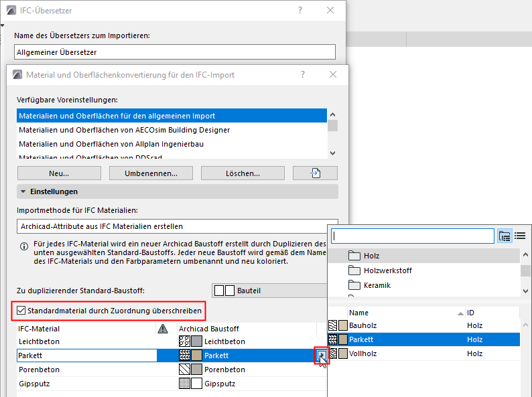This screenshot has width=532, height=397.
Task: Click the Holzwerkstoff folder icon
Action: click(354, 270)
